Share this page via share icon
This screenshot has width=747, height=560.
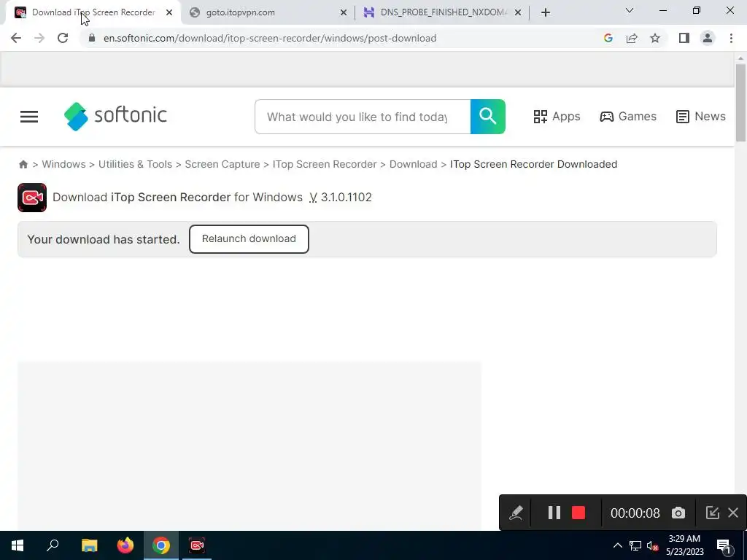[x=632, y=38]
